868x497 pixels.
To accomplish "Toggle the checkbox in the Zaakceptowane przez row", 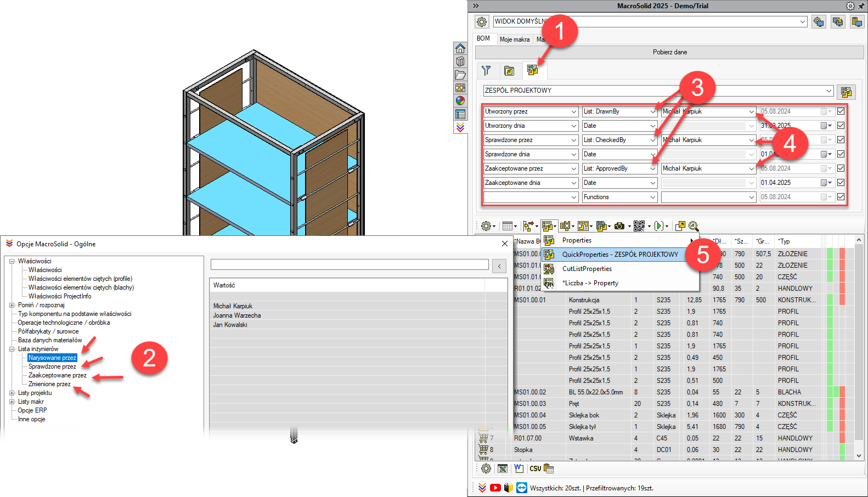I will click(841, 168).
